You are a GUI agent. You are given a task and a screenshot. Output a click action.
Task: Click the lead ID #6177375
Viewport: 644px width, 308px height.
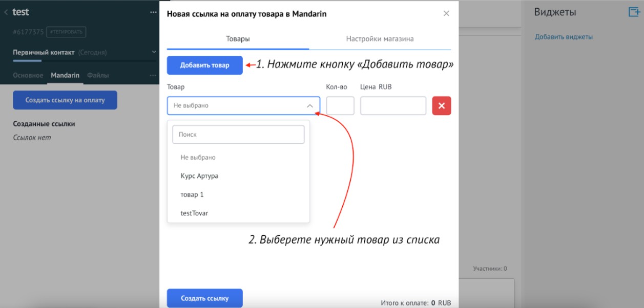point(28,32)
